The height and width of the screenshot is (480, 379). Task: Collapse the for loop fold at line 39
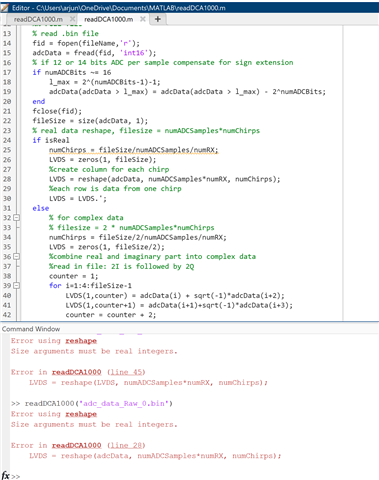pos(16,285)
